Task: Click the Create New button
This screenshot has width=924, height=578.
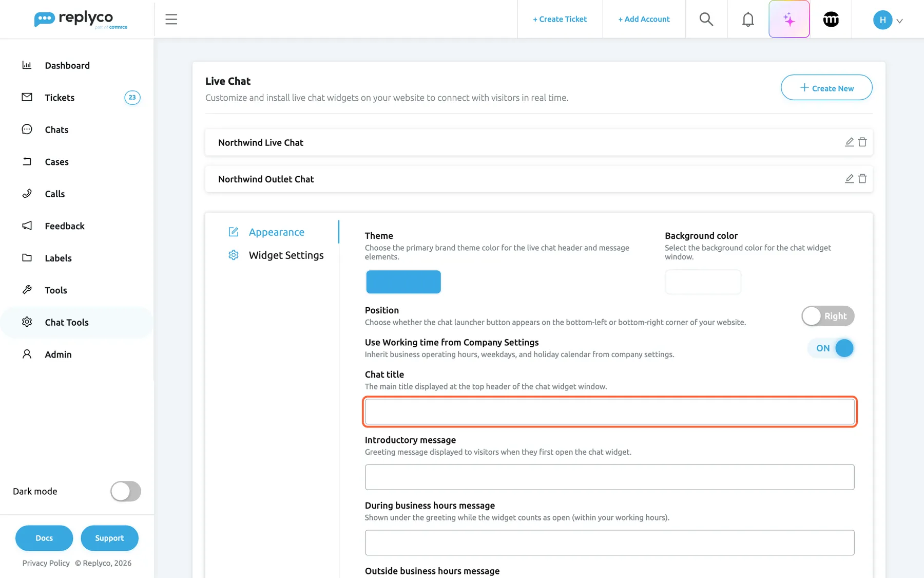Action: point(826,88)
